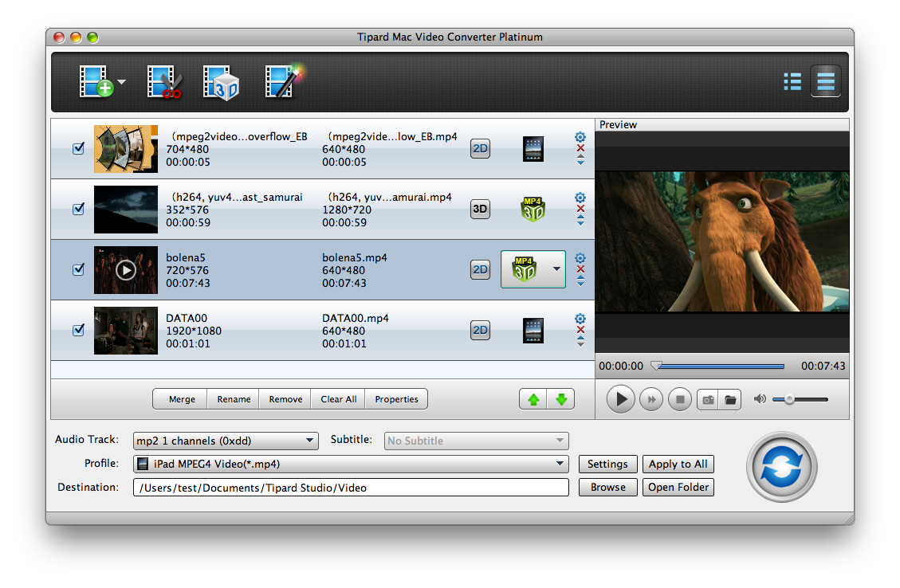Adjust the preview volume slider
Screen dimensions: 900x588
(x=800, y=399)
